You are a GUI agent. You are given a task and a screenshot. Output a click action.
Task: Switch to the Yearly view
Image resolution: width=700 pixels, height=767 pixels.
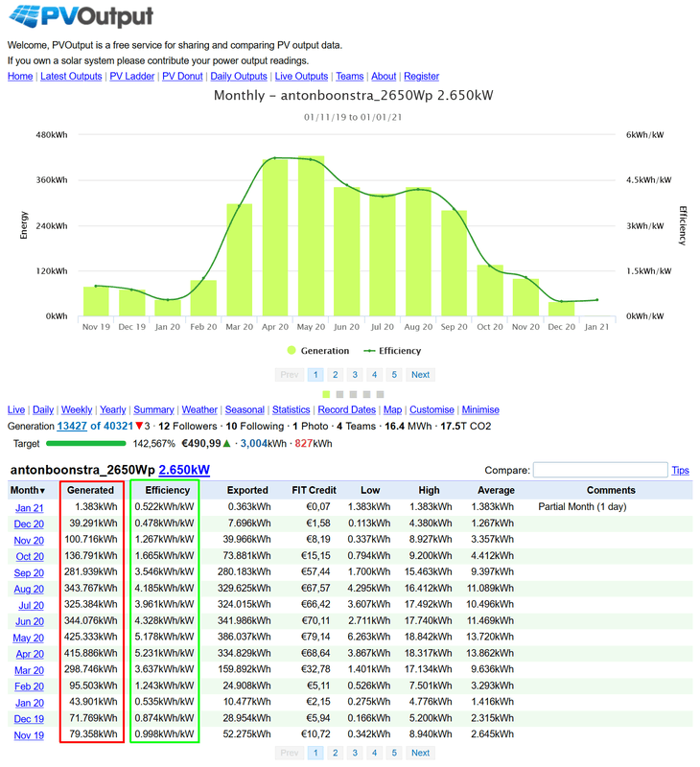(x=113, y=410)
